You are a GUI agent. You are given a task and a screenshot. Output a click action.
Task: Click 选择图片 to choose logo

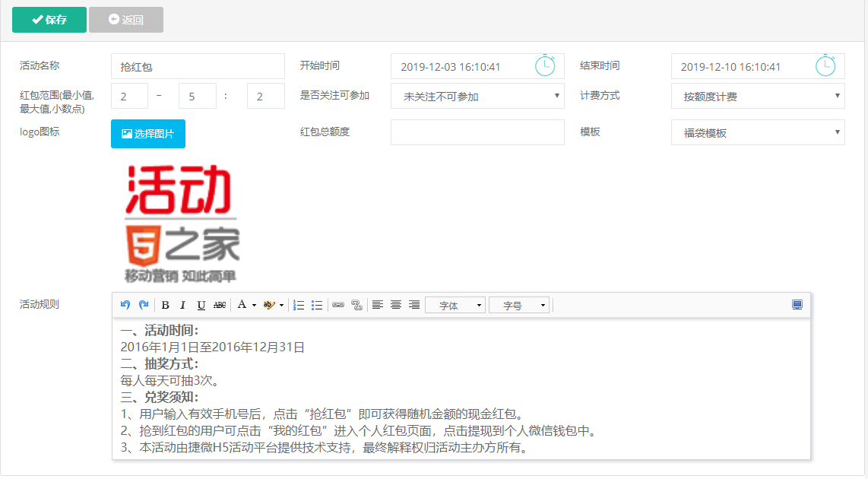pyautogui.click(x=147, y=134)
